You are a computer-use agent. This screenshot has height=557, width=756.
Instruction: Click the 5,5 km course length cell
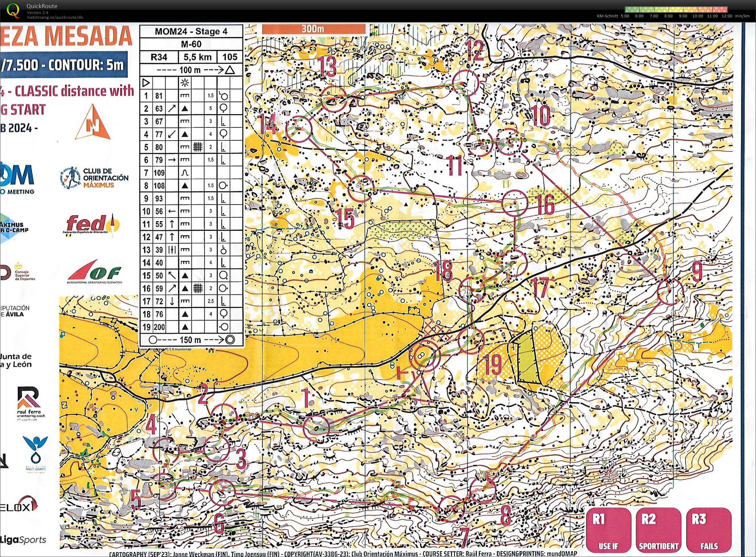(x=198, y=57)
